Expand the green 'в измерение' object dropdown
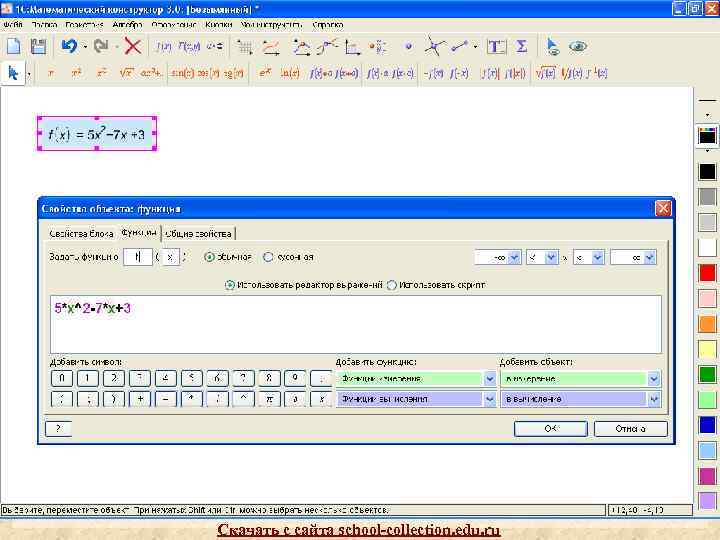This screenshot has width=720, height=540. 653,379
